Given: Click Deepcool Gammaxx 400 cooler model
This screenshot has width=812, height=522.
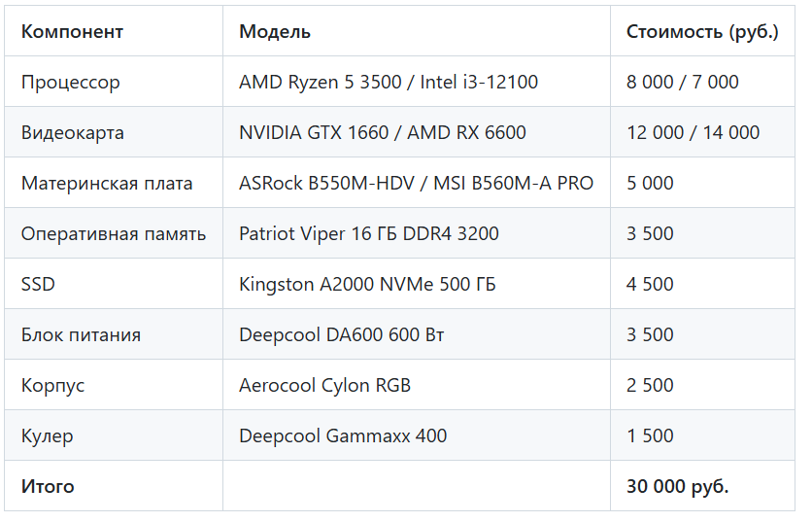Looking at the screenshot, I should click(343, 435).
